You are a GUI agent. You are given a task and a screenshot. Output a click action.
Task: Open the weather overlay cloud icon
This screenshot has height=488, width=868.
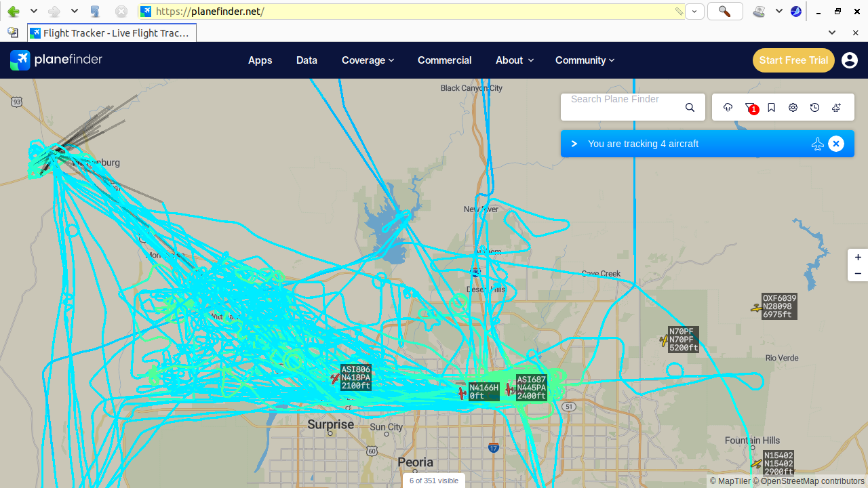pyautogui.click(x=728, y=108)
